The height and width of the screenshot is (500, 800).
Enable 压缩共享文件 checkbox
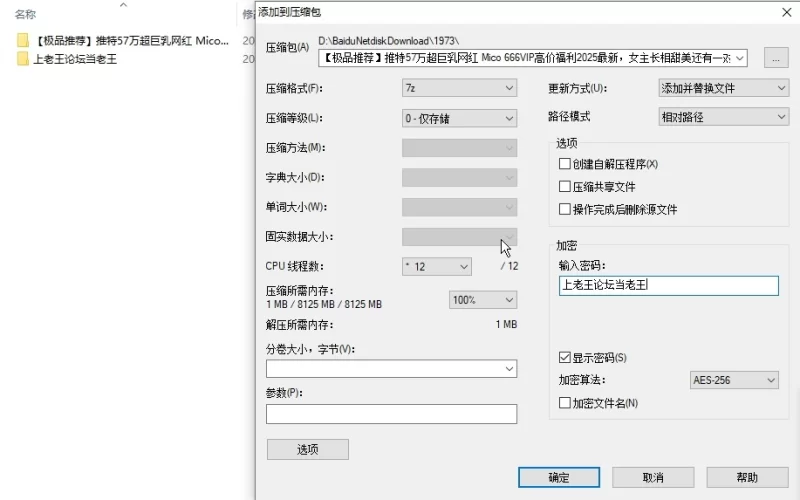click(564, 186)
